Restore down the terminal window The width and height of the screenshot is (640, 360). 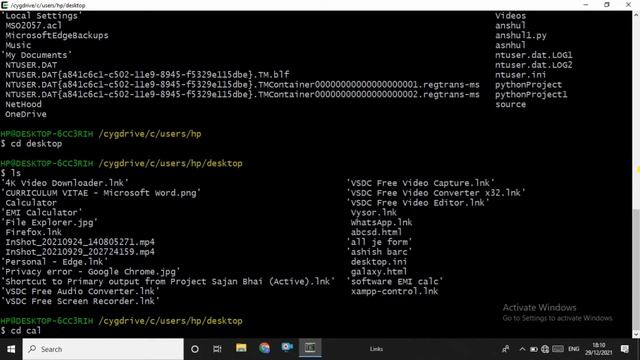(607, 5)
